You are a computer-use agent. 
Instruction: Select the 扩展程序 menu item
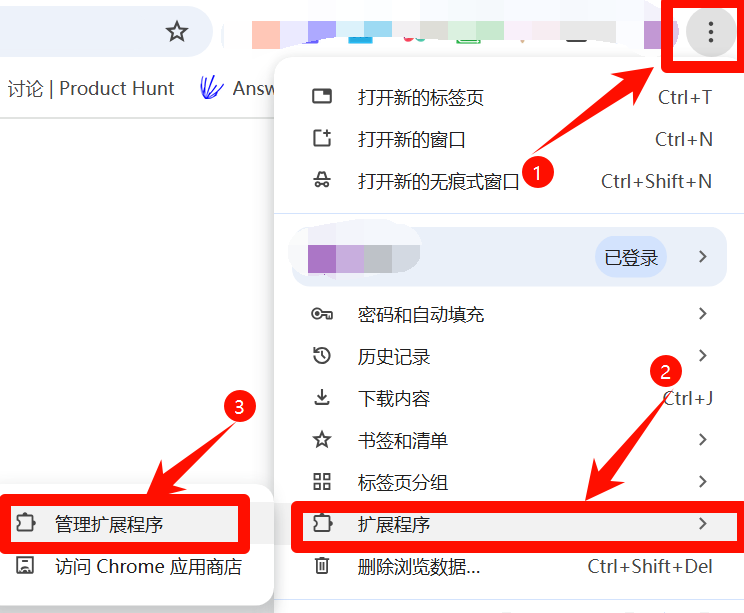click(x=517, y=524)
